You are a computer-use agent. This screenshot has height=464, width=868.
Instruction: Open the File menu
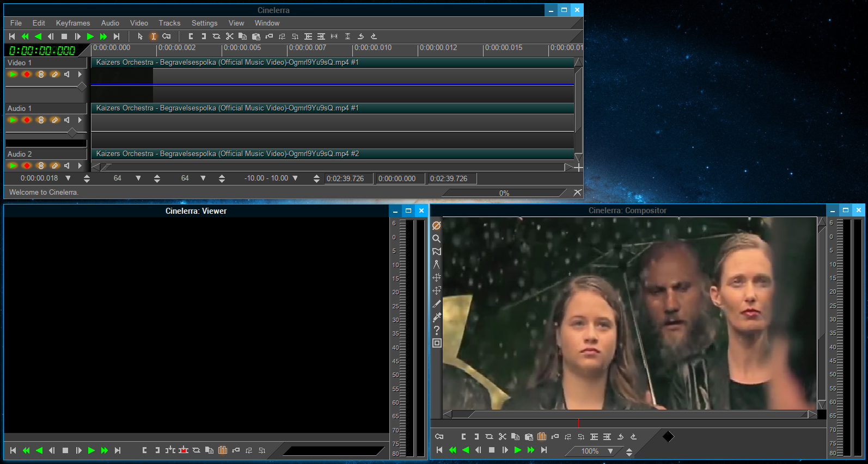point(16,23)
